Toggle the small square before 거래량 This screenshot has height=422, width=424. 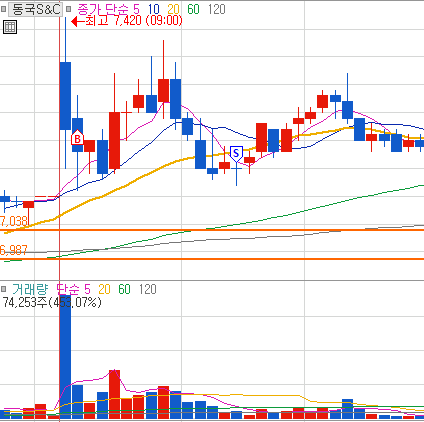click(4, 289)
